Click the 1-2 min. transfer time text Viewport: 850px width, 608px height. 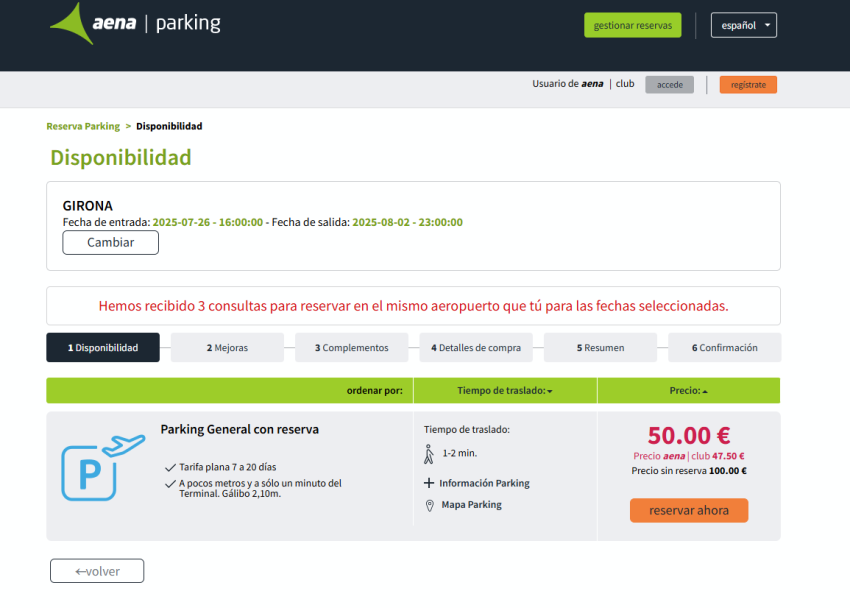(460, 454)
